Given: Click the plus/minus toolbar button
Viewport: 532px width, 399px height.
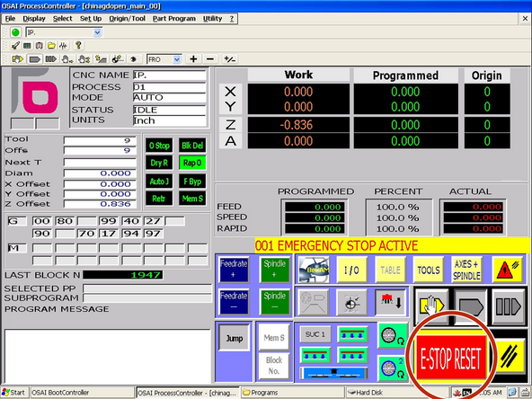Looking at the screenshot, I should (230, 59).
